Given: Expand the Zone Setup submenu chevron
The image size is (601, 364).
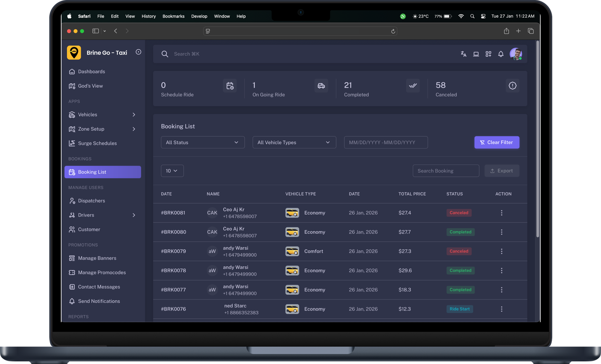Looking at the screenshot, I should pos(134,129).
